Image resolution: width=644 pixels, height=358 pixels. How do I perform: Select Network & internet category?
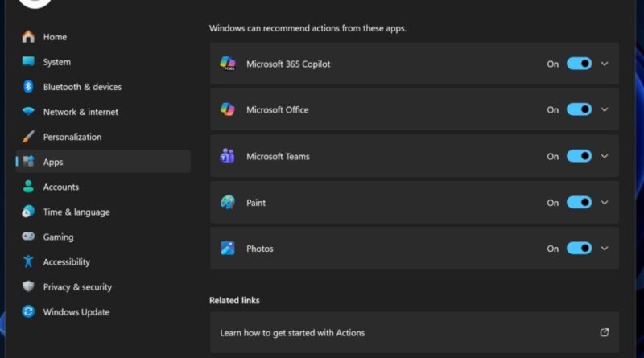click(103, 112)
